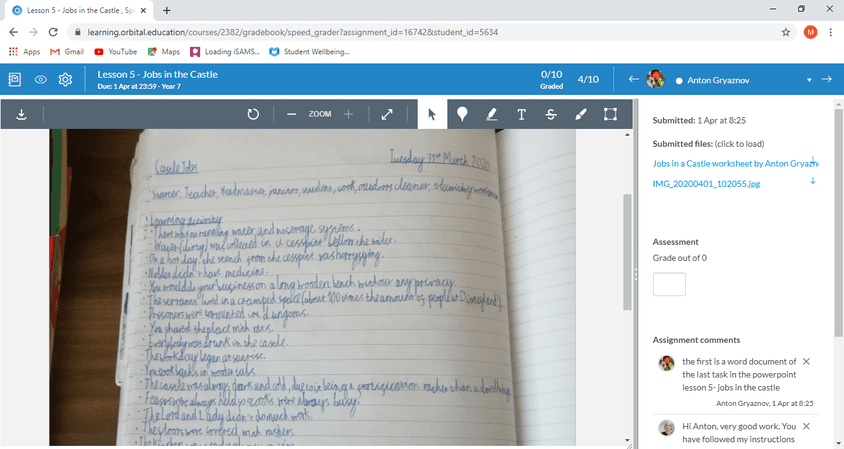
Task: Expand document to full screen
Action: coord(388,114)
